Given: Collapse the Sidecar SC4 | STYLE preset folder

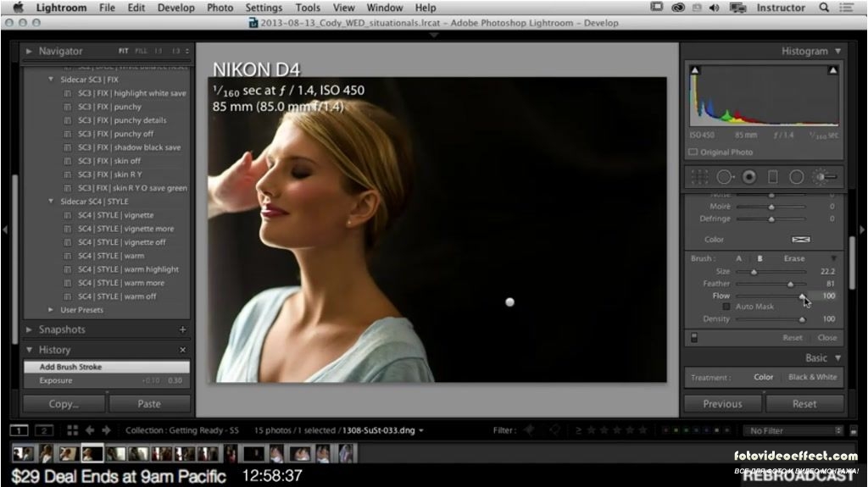Looking at the screenshot, I should [51, 202].
